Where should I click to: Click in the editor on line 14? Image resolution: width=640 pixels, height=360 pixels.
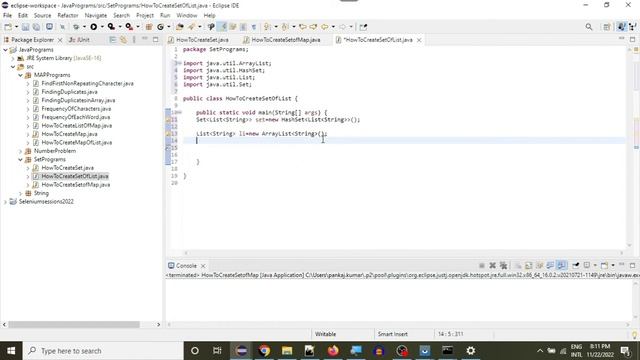coord(404,140)
